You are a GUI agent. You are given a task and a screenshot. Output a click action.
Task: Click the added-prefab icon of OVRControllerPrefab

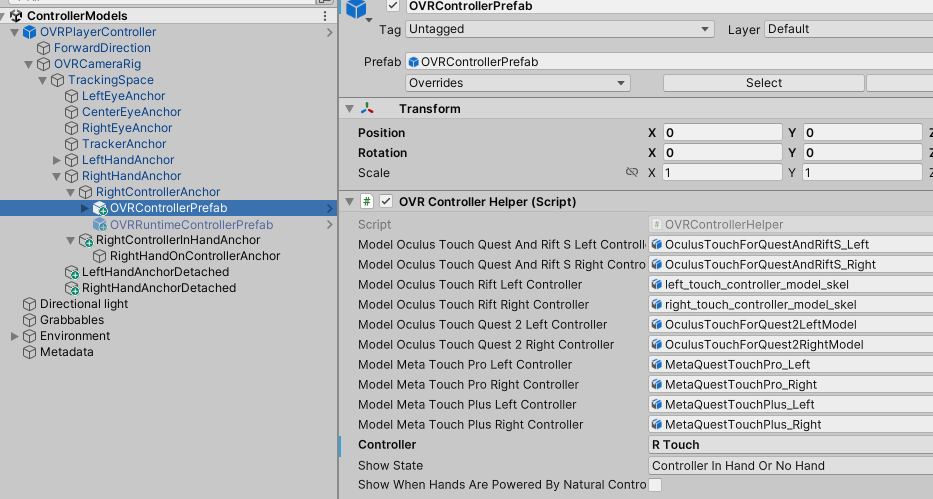pos(100,209)
